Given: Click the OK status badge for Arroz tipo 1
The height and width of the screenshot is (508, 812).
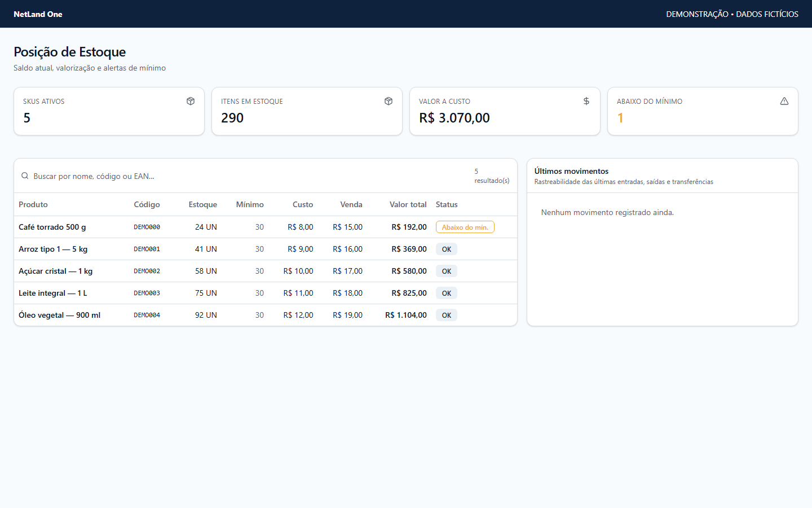Looking at the screenshot, I should coord(447,249).
